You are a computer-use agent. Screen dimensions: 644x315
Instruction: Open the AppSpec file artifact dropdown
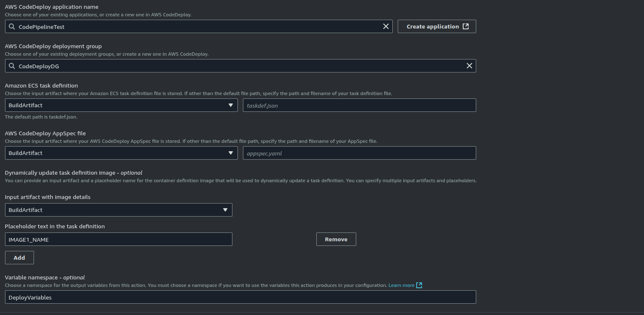point(121,153)
